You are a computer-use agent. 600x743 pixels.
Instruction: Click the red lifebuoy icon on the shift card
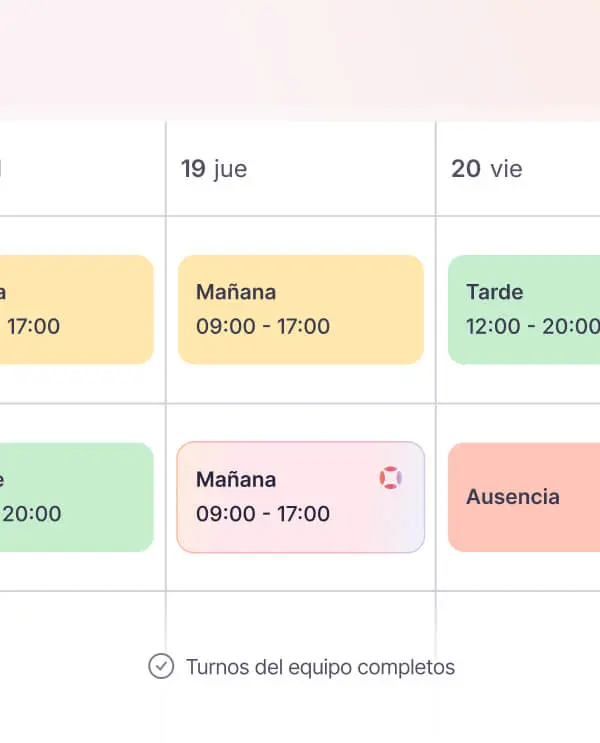click(x=391, y=478)
